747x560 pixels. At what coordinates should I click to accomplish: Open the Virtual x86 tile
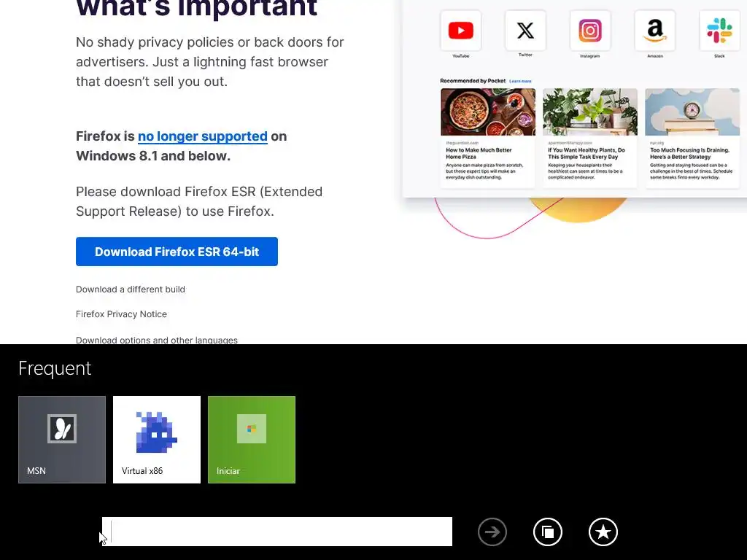(x=157, y=440)
